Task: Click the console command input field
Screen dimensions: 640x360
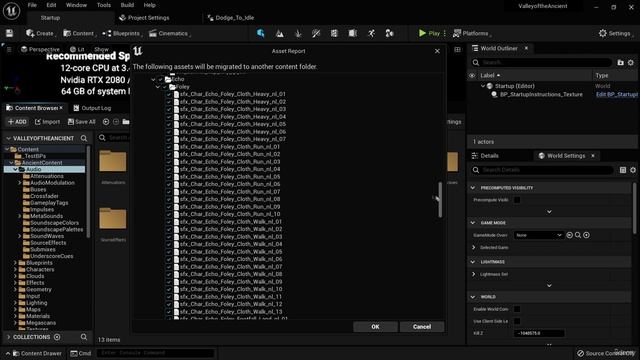Action: pyautogui.click(x=155, y=353)
